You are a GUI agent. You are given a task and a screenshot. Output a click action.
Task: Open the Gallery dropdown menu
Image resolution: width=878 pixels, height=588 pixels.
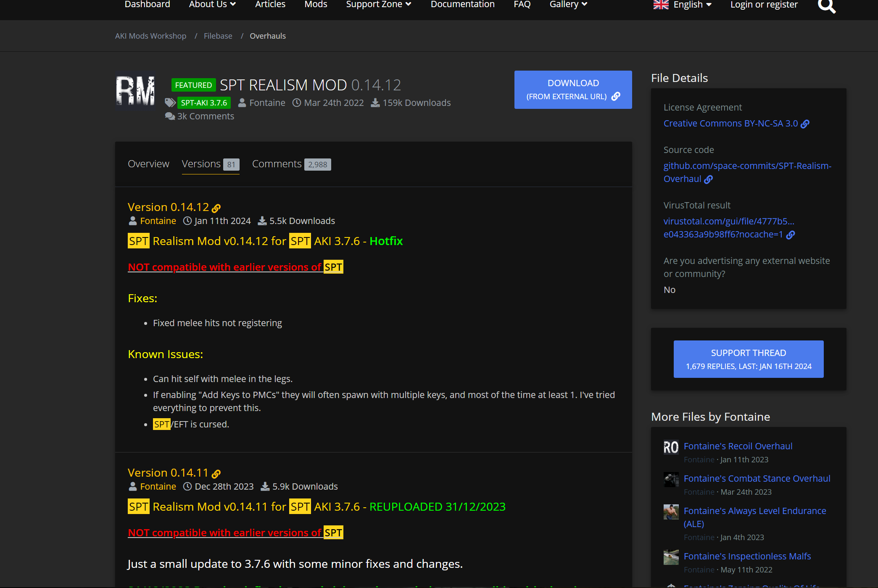[x=568, y=5]
